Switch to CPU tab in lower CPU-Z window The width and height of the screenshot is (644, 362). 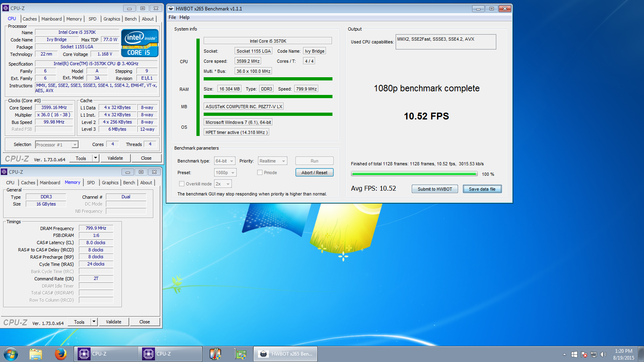10,183
